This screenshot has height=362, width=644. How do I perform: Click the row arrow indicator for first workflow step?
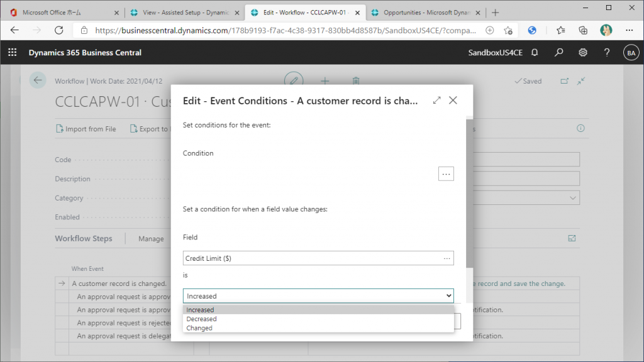click(62, 283)
